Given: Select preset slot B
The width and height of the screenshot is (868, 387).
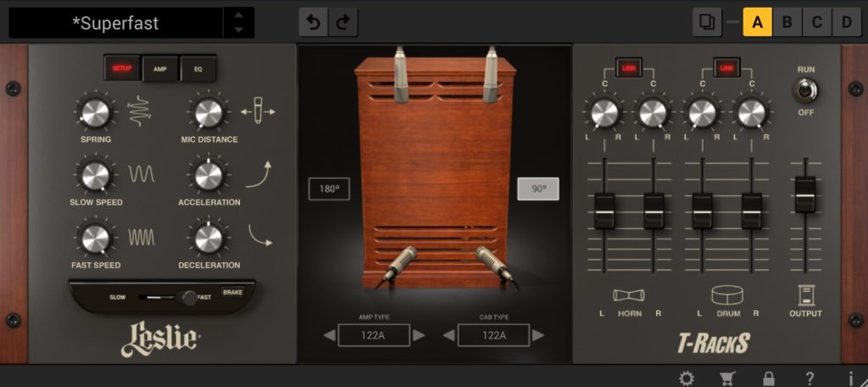Looking at the screenshot, I should [787, 22].
